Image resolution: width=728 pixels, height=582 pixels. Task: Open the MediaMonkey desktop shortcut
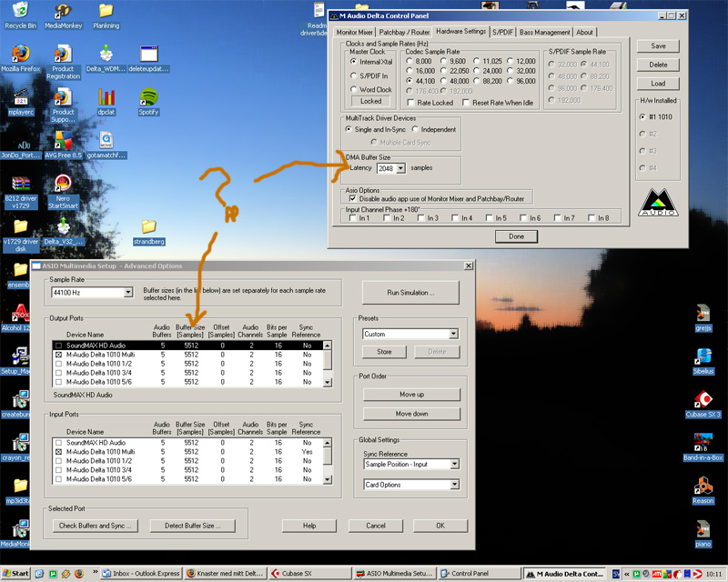(63, 15)
